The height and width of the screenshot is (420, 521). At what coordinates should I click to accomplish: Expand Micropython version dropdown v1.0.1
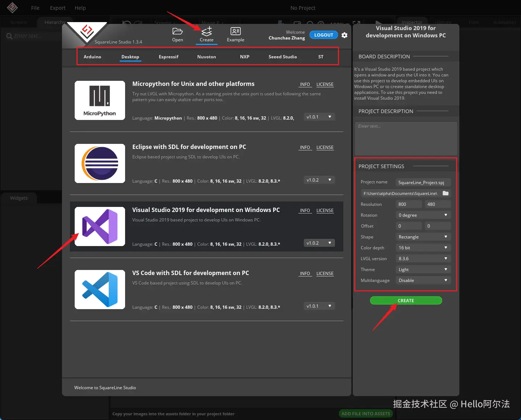coord(319,117)
